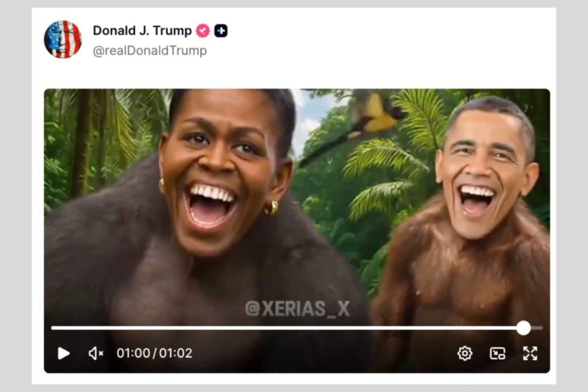The width and height of the screenshot is (588, 392).
Task: Click the gray page margin outside the post
Action: pyautogui.click(x=16, y=196)
